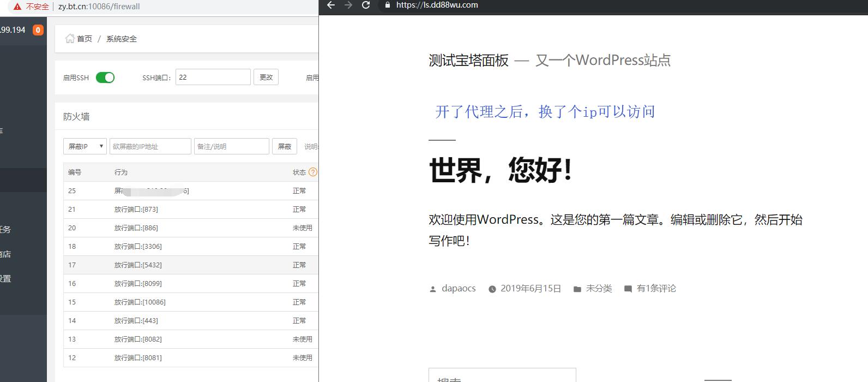Click the 屏蔽 button to block IP
The height and width of the screenshot is (382, 868).
(x=284, y=146)
